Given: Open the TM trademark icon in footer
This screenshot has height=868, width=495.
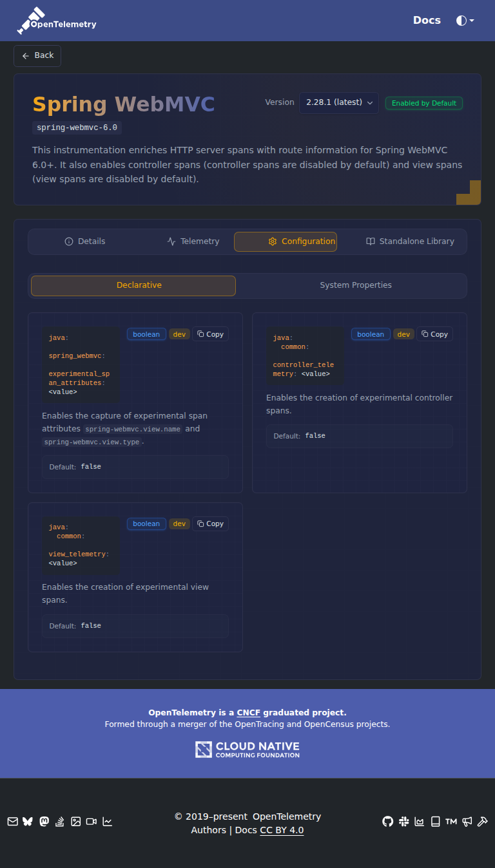Looking at the screenshot, I should pos(451,822).
